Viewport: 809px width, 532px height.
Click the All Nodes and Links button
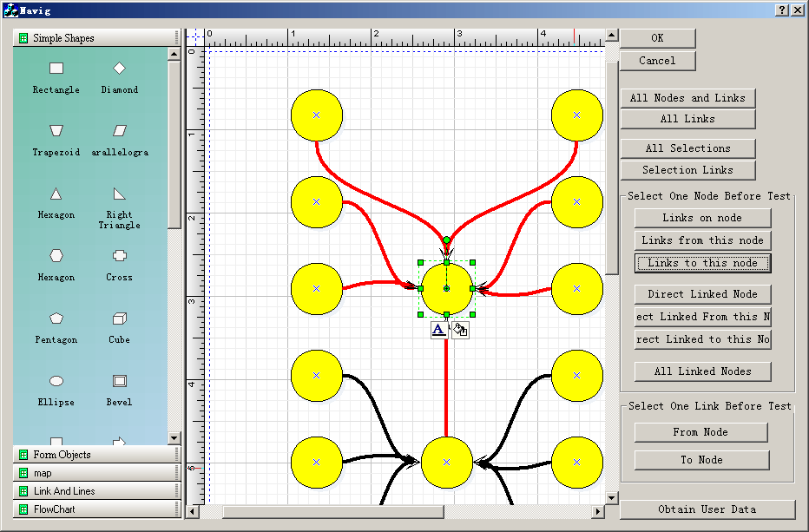[687, 98]
